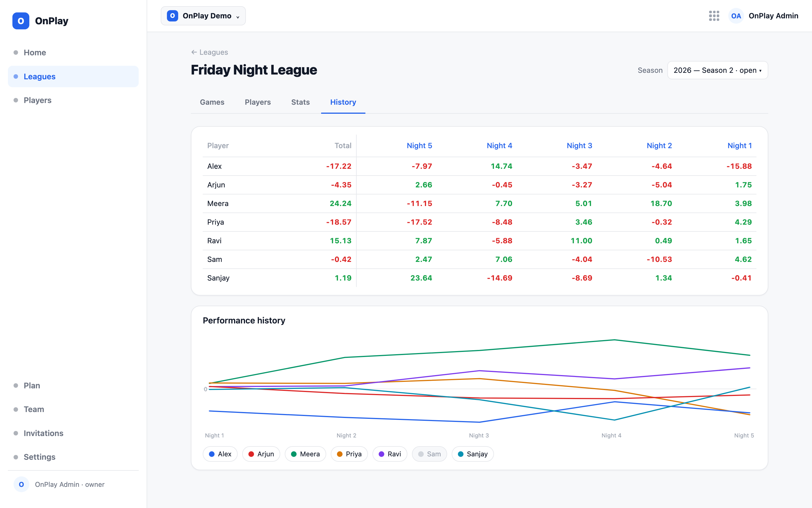Toggle Priya line in chart legend

[349, 454]
